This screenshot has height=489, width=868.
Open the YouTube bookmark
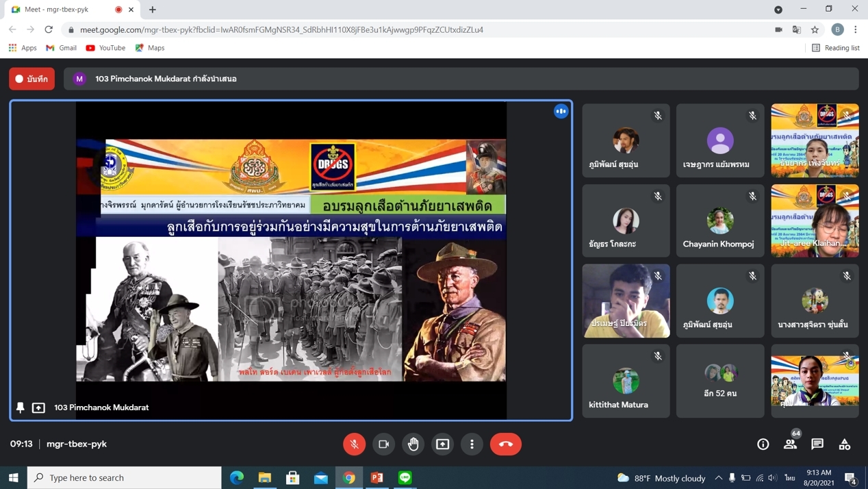coord(105,48)
